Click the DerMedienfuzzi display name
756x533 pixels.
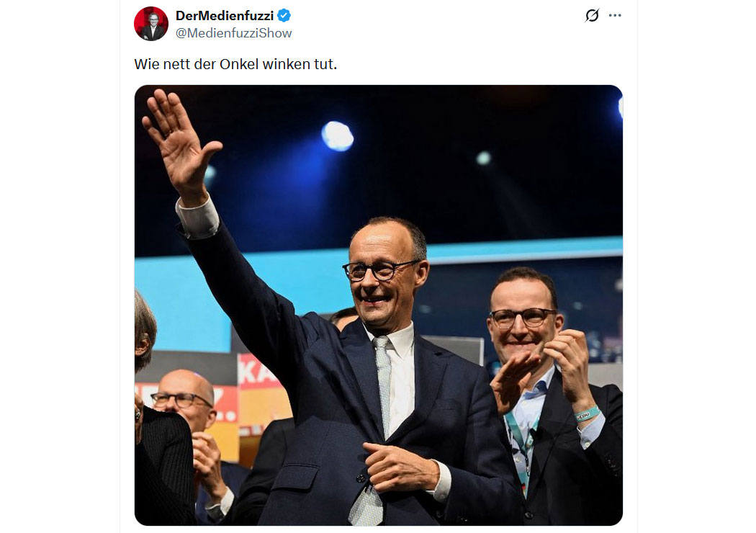[x=225, y=15]
